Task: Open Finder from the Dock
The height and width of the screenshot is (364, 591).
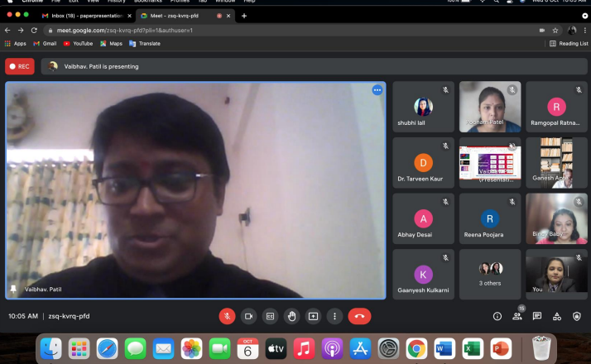Action: pyautogui.click(x=50, y=348)
